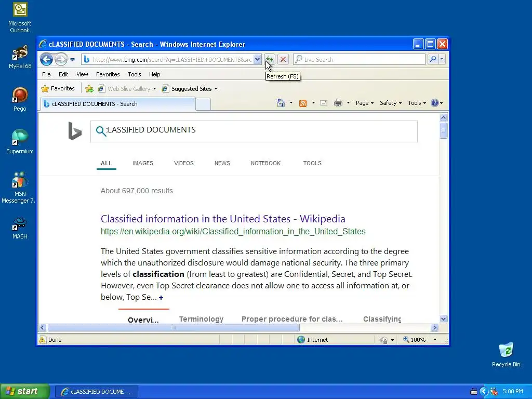The image size is (532, 399).
Task: Switch to NEWS results
Action: point(222,163)
